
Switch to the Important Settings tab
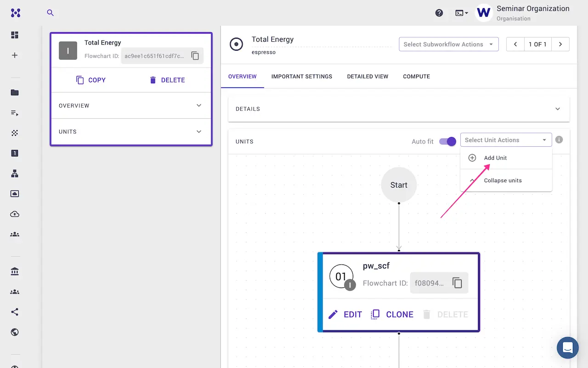click(301, 76)
